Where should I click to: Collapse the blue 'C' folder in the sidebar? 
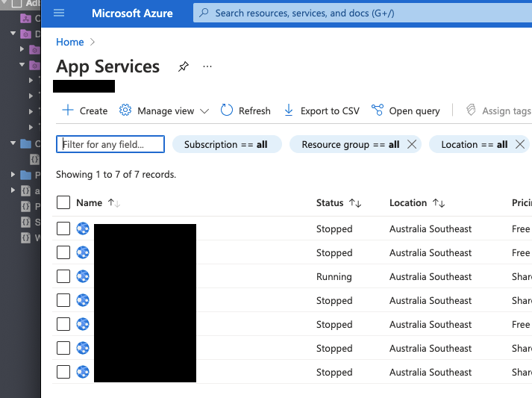[x=13, y=143]
